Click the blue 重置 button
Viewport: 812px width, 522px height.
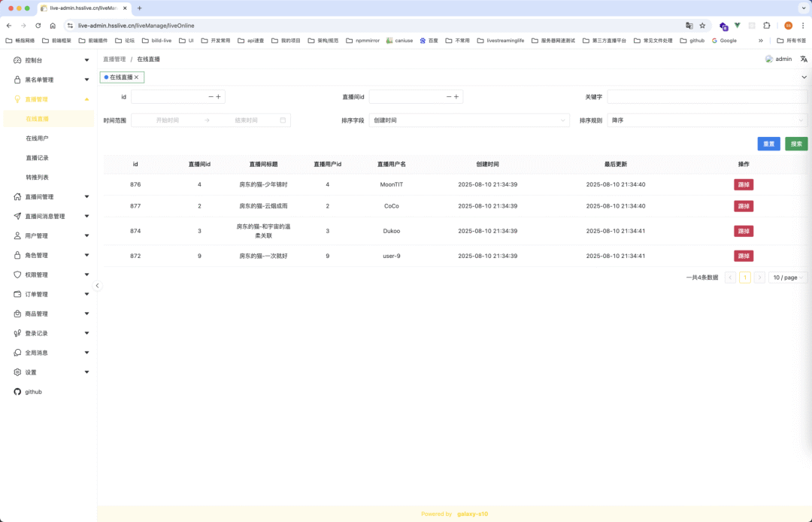pos(768,144)
